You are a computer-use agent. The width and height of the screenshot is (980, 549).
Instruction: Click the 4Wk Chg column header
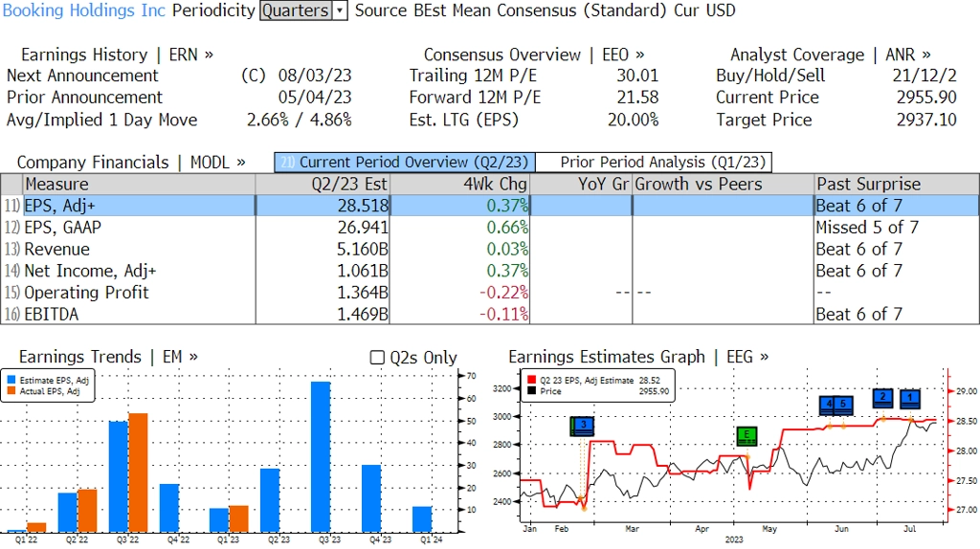tap(459, 185)
